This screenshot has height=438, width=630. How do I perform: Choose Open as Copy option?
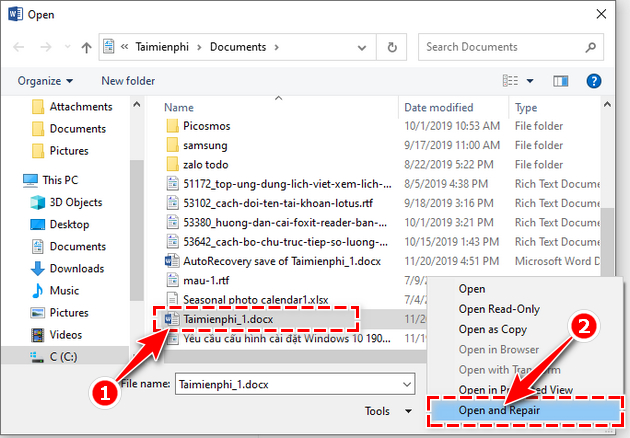pos(493,329)
